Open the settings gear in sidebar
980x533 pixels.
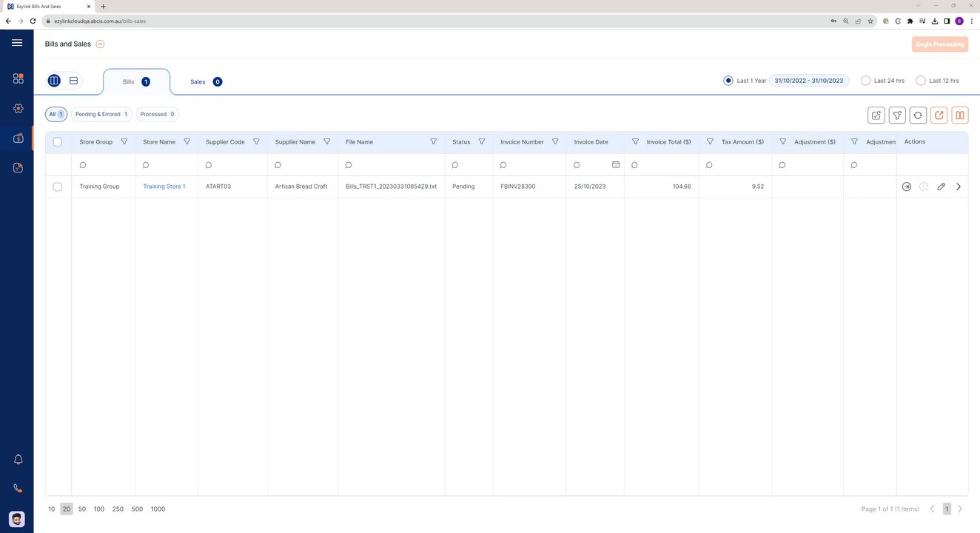click(18, 108)
